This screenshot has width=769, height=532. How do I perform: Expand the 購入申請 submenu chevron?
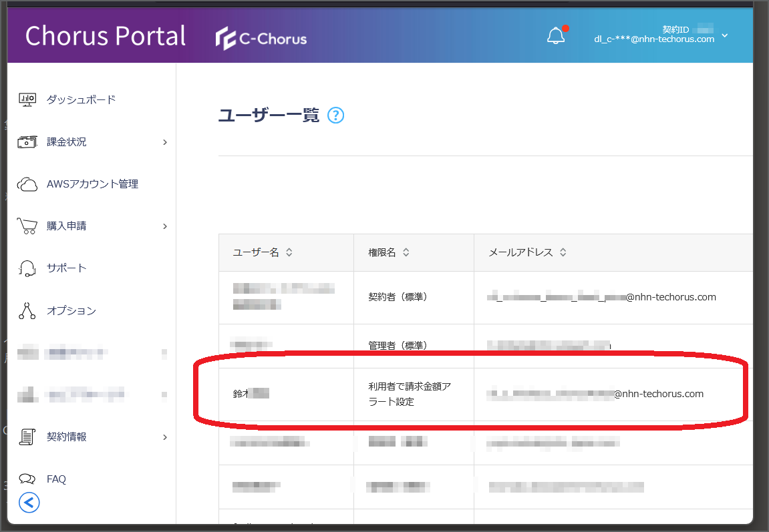pos(165,226)
